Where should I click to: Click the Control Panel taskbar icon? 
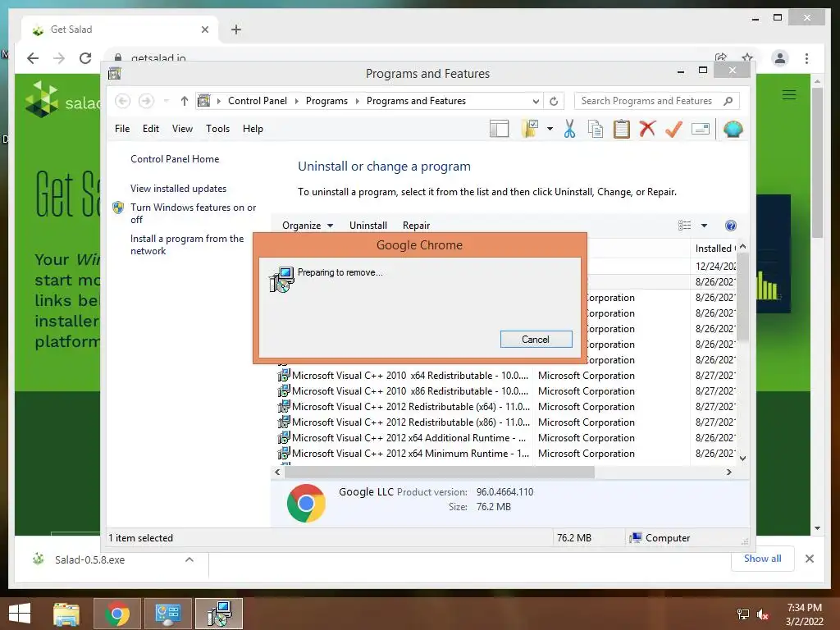coord(167,614)
